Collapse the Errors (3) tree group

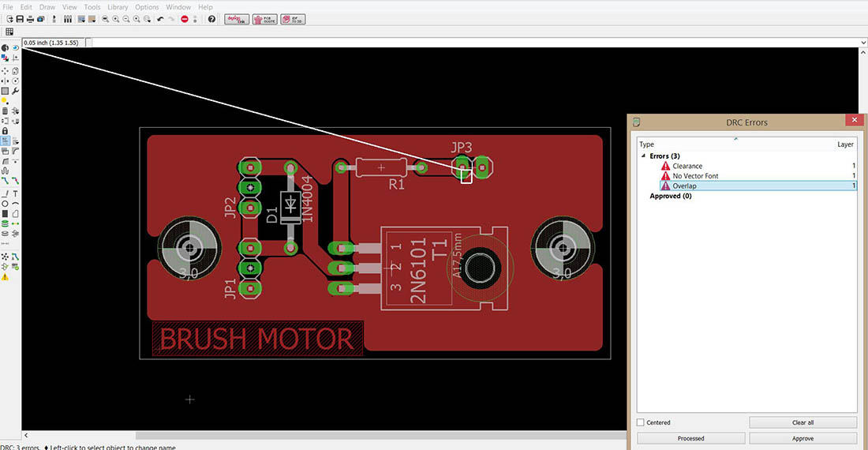coord(643,156)
